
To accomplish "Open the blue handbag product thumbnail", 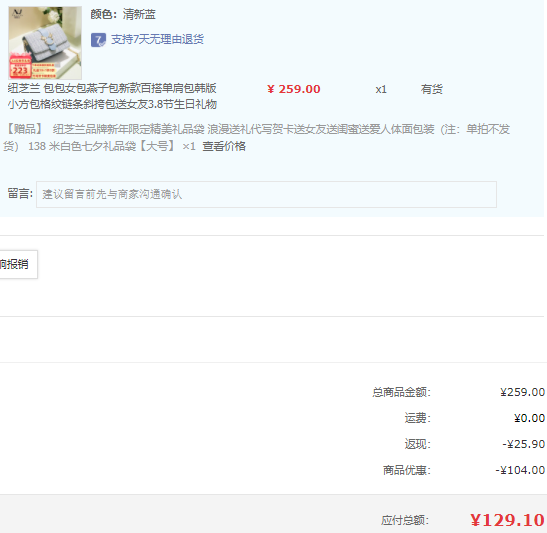I will (x=45, y=43).
